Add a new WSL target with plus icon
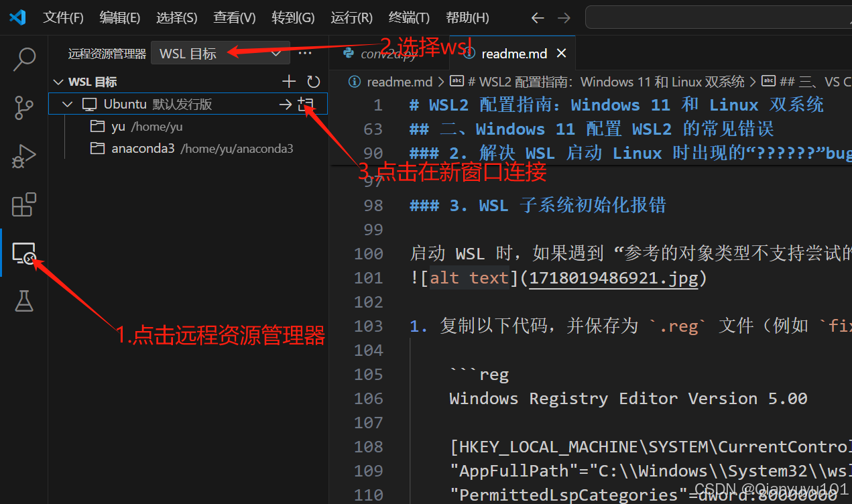The image size is (852, 504). coord(288,81)
